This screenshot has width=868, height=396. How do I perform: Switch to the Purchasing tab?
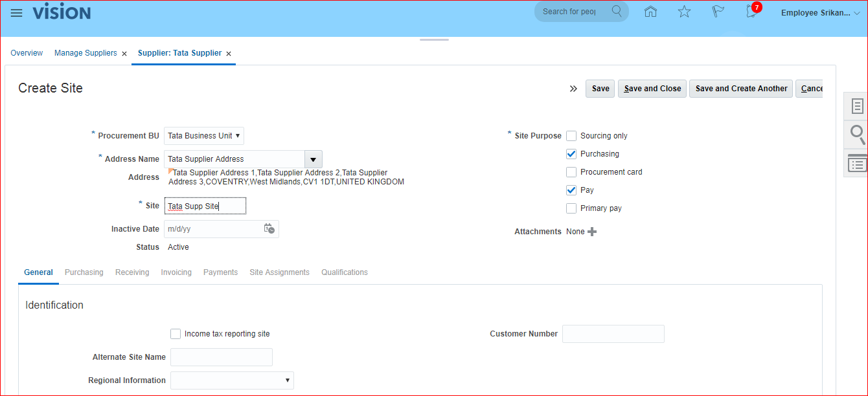tap(84, 272)
